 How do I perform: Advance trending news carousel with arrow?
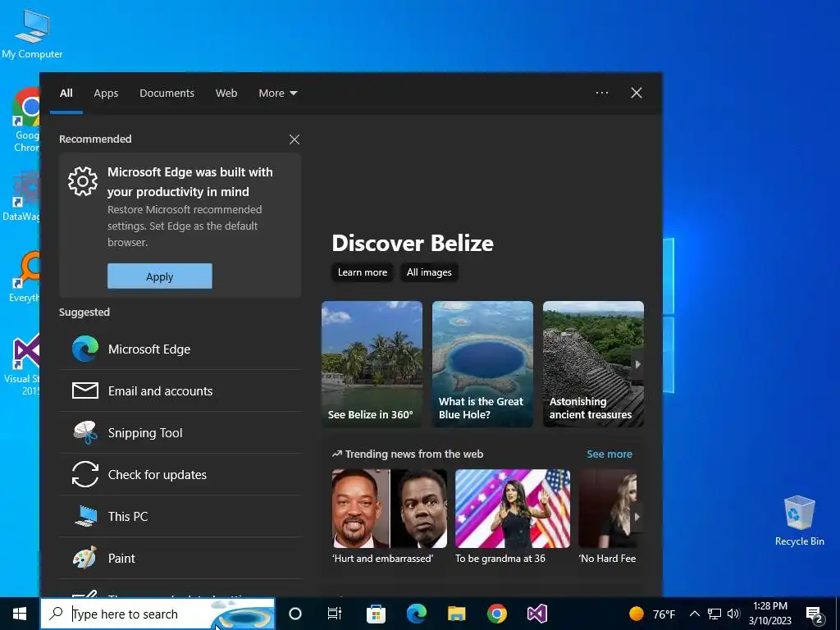click(637, 517)
